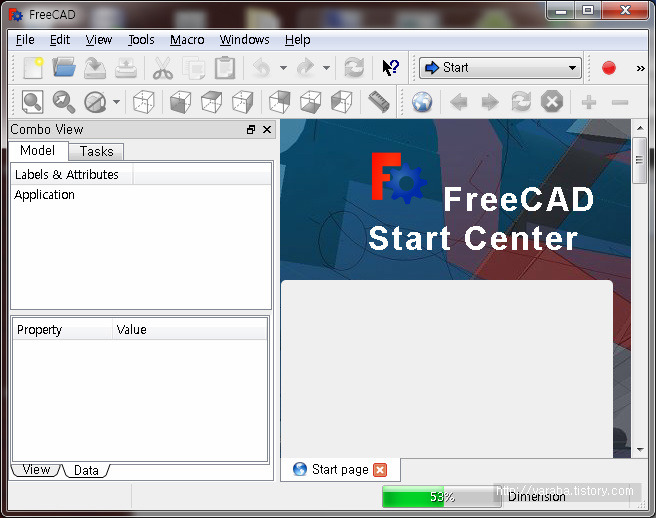Create a new empty document
This screenshot has height=518, width=656.
coord(33,68)
